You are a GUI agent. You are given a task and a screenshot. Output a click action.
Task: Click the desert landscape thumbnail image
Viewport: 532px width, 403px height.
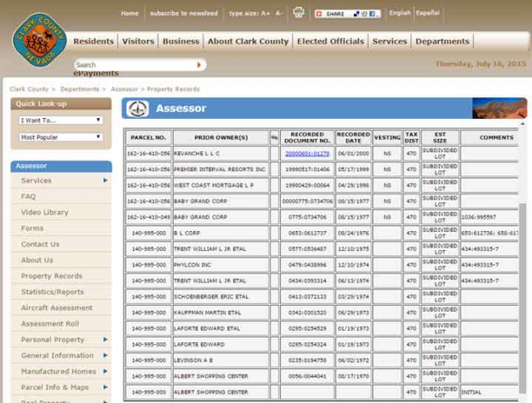point(499,108)
